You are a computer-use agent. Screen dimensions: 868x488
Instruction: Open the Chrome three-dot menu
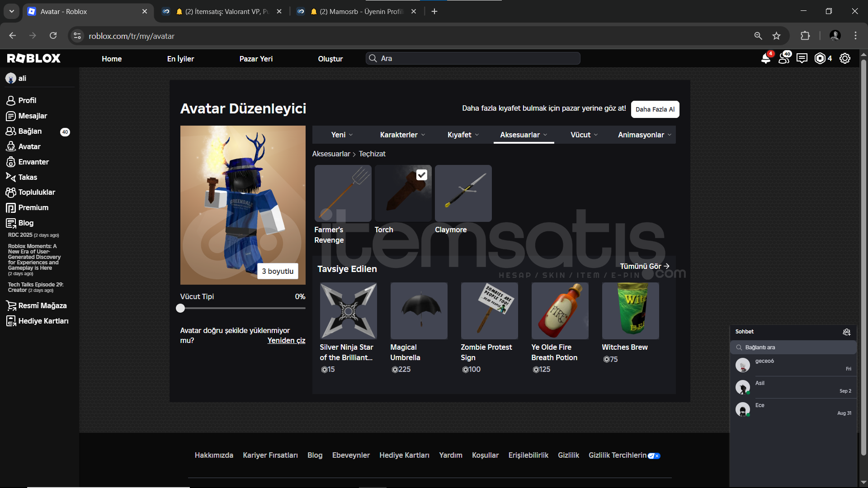point(855,36)
